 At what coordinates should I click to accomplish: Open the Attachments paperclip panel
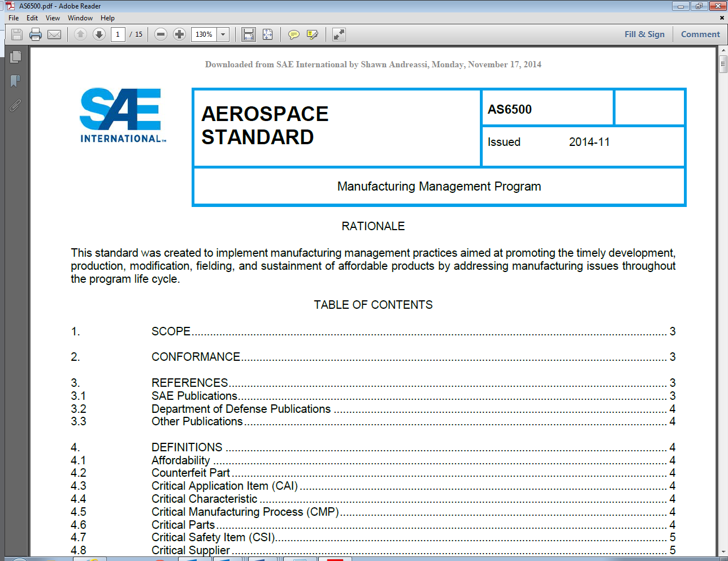point(15,105)
